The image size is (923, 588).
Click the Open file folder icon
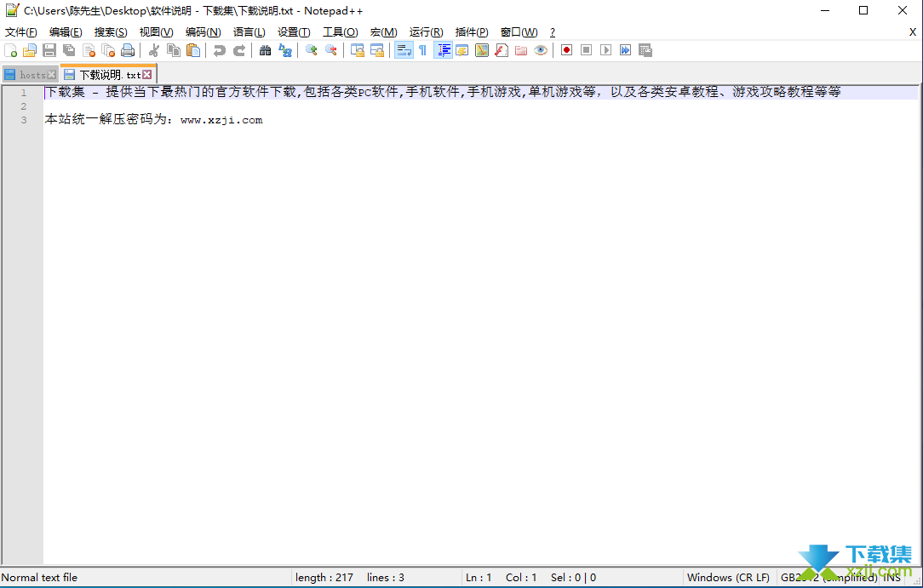click(30, 50)
